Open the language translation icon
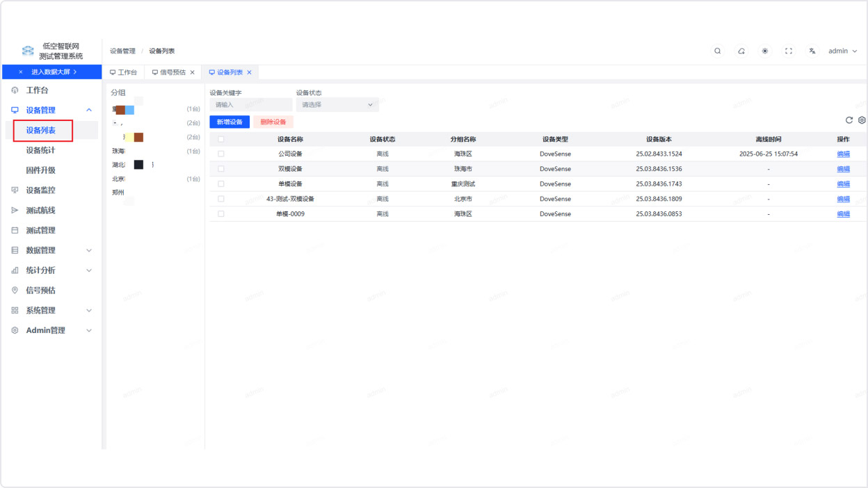 coord(812,51)
